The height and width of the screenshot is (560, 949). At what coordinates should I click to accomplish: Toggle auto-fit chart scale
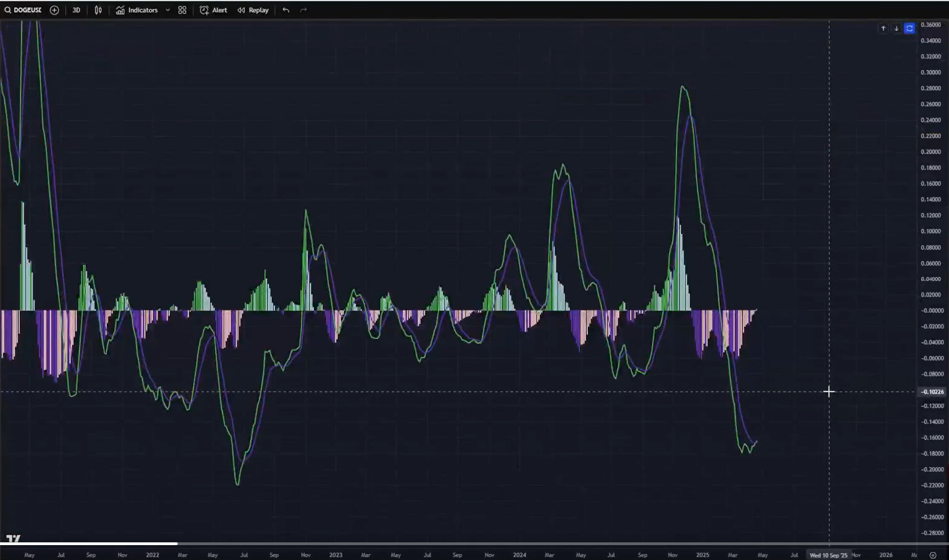[x=909, y=28]
